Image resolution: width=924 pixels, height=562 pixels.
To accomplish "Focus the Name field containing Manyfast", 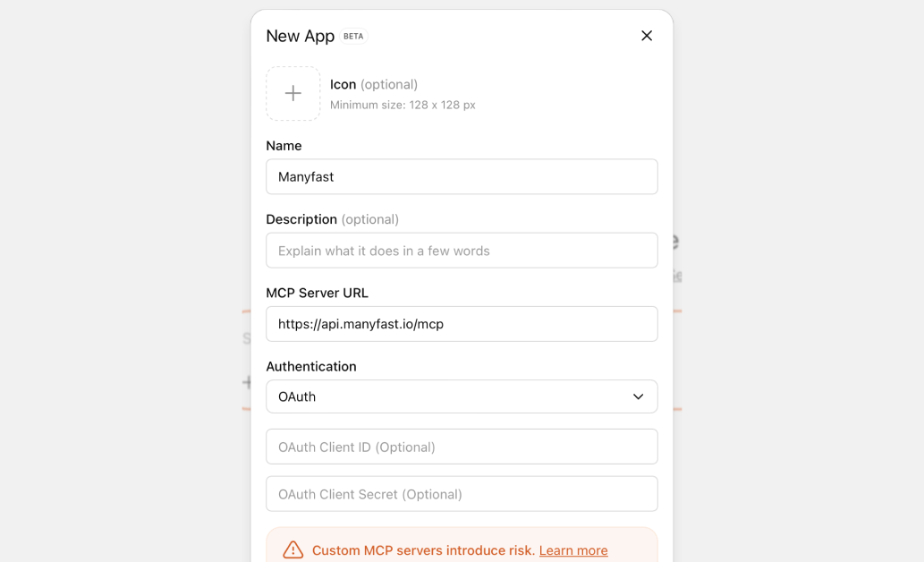I will [x=462, y=177].
